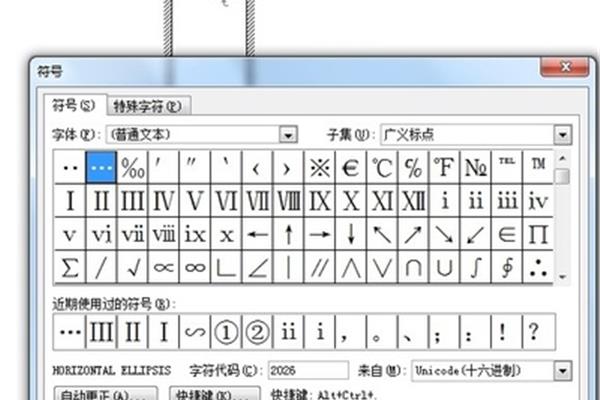Choose small Roman numeral ⅷ in the grid
This screenshot has height=400, width=600.
(x=163, y=234)
